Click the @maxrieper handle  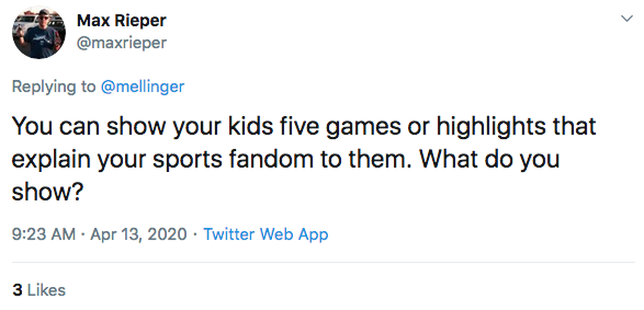(121, 42)
